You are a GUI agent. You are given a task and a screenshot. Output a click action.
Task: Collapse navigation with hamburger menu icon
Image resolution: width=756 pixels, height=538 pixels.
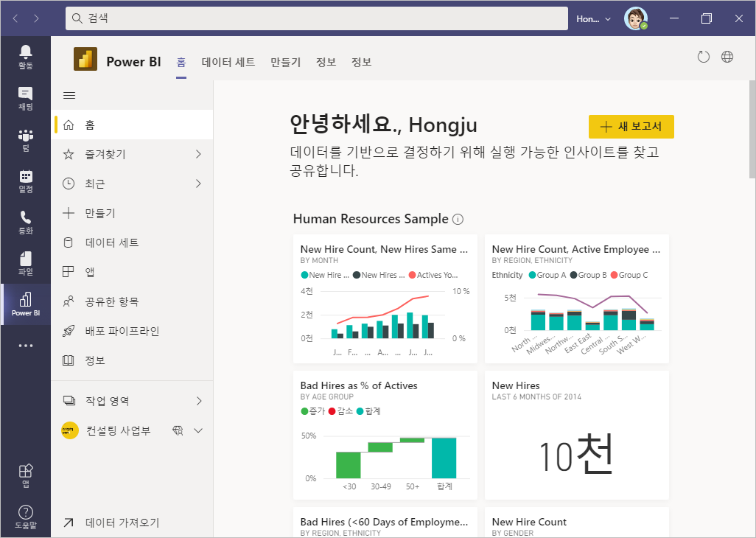coord(69,96)
